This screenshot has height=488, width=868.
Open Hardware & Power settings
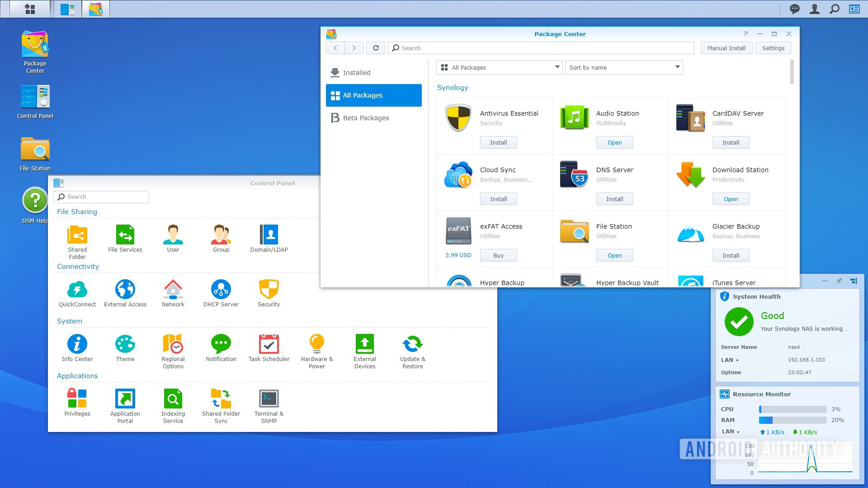tap(316, 344)
